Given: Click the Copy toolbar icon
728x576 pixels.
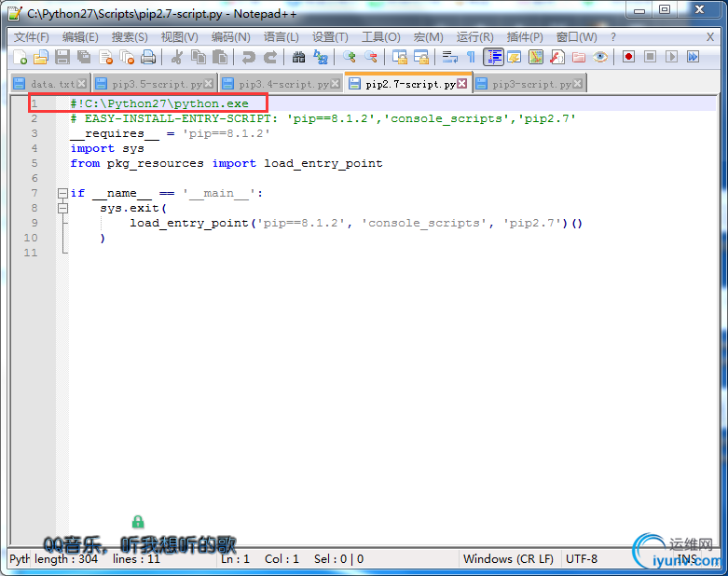Looking at the screenshot, I should (x=199, y=57).
